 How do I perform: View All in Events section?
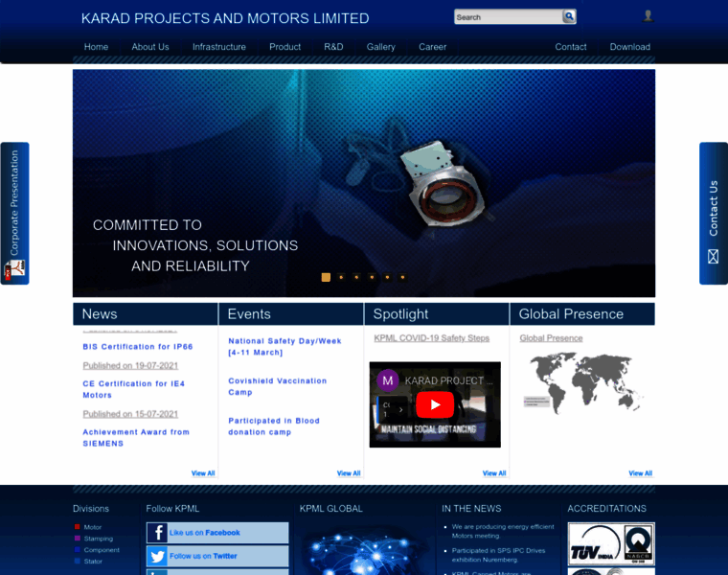tap(349, 473)
